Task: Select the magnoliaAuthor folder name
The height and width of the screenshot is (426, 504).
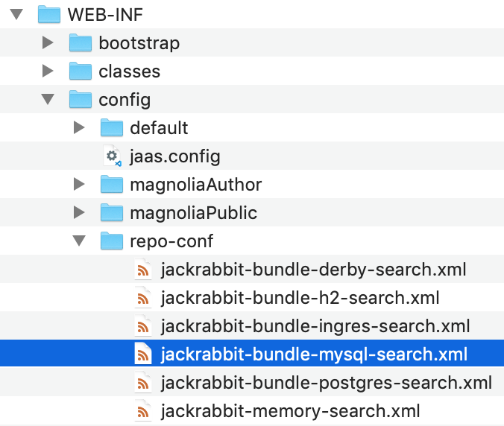Action: [x=196, y=185]
